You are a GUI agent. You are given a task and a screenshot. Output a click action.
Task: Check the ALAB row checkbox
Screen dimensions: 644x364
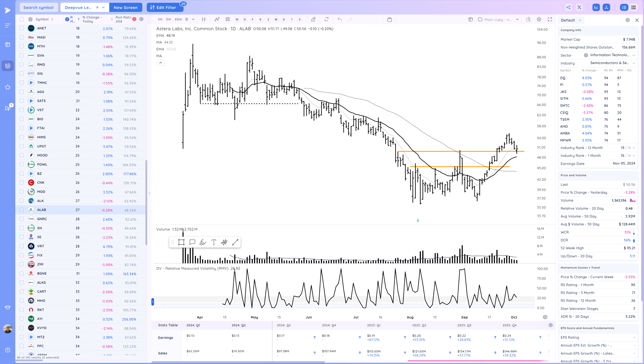(22, 210)
